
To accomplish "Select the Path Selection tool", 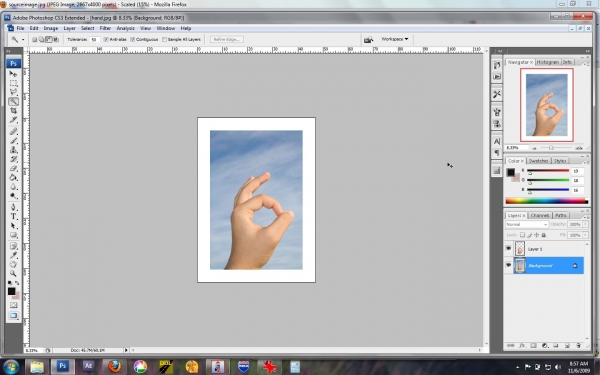I will pos(13,226).
